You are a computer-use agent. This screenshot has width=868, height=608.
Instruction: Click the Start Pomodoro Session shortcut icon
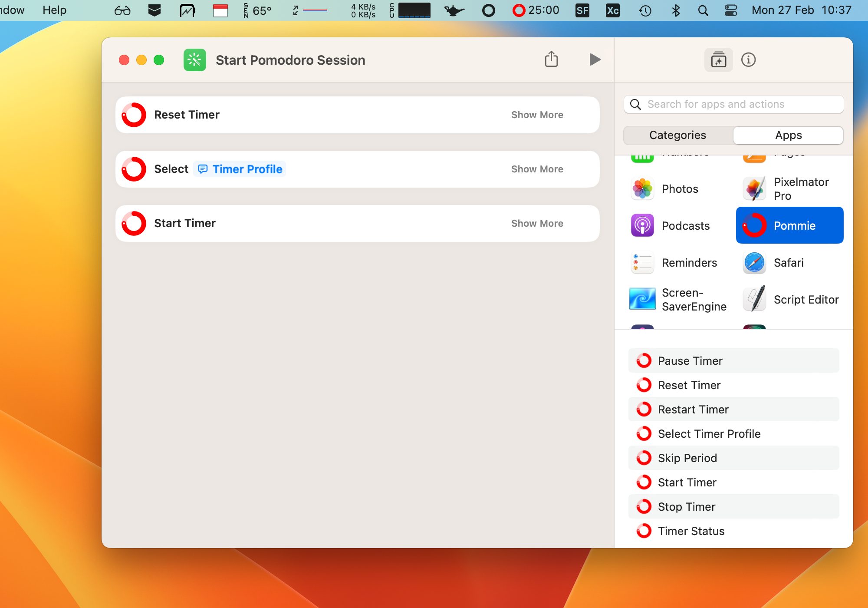[194, 60]
